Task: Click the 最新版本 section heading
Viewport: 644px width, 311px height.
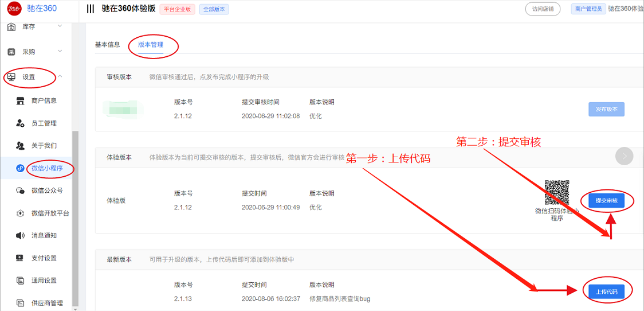Action: click(120, 259)
